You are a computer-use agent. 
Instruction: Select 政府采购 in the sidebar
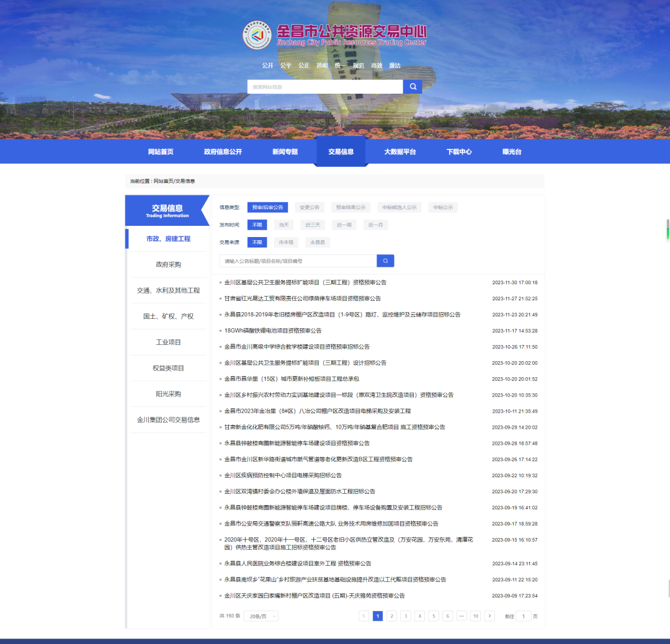168,264
